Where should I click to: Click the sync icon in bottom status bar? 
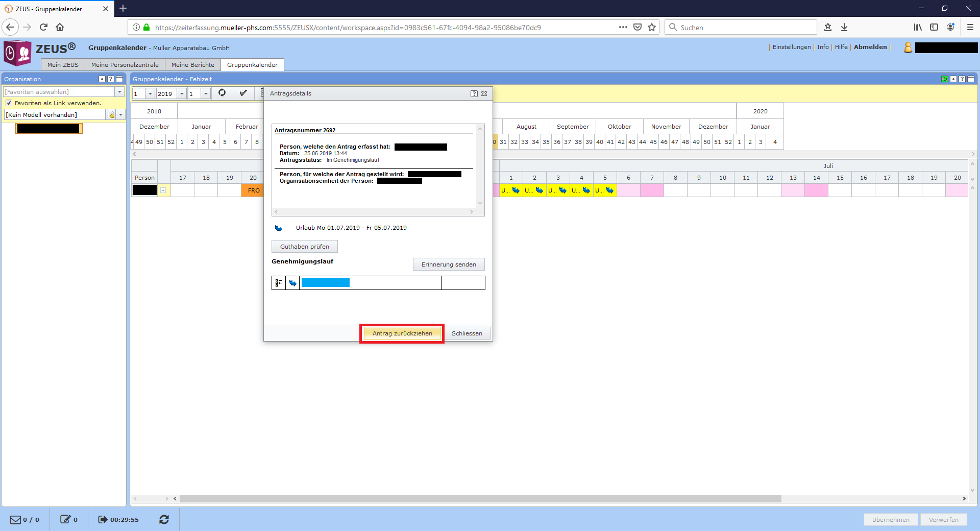(164, 519)
